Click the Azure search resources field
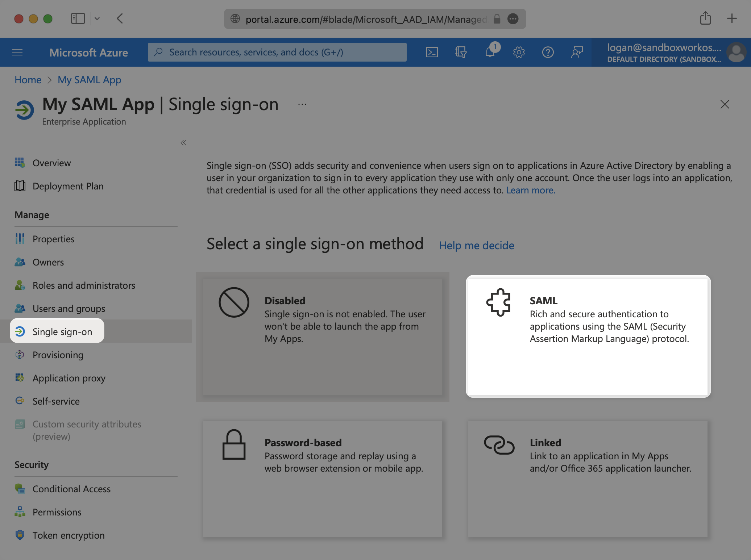 tap(277, 53)
